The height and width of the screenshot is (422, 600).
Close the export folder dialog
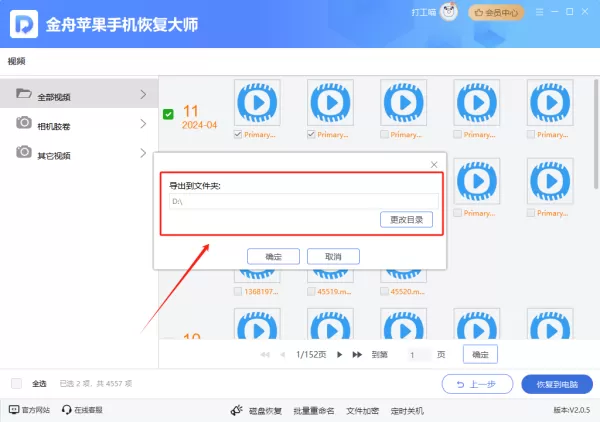point(434,165)
